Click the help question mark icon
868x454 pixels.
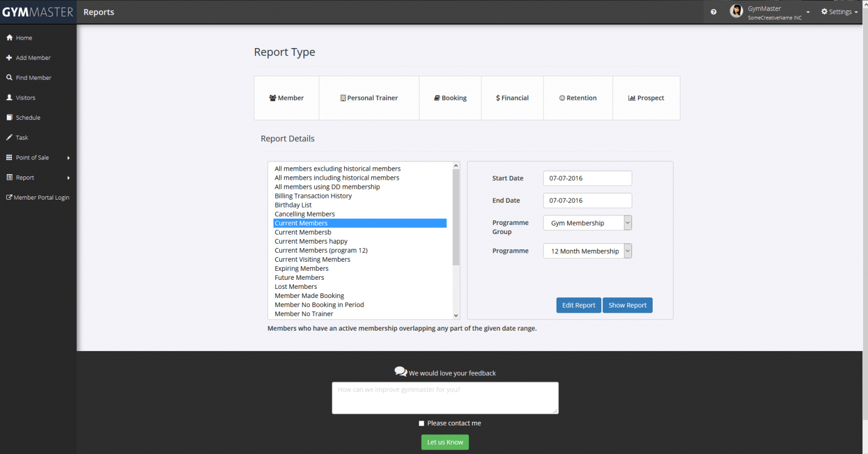[x=714, y=12]
